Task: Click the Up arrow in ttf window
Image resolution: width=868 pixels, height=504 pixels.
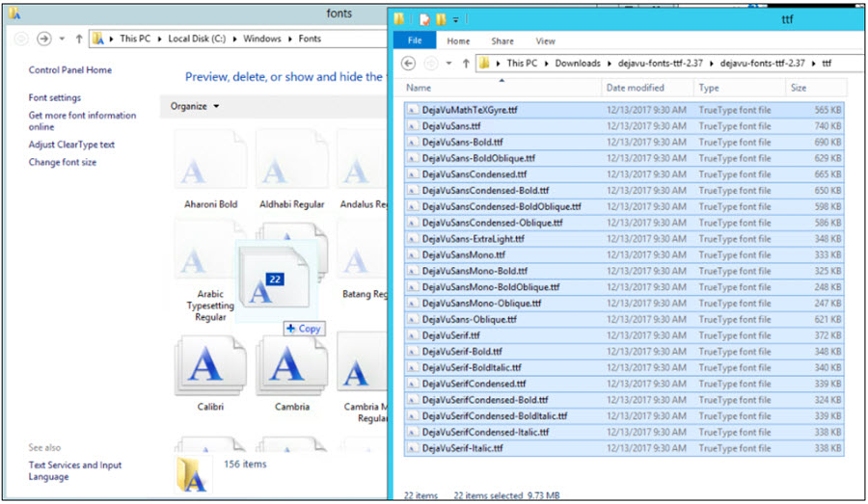Action: click(x=466, y=64)
